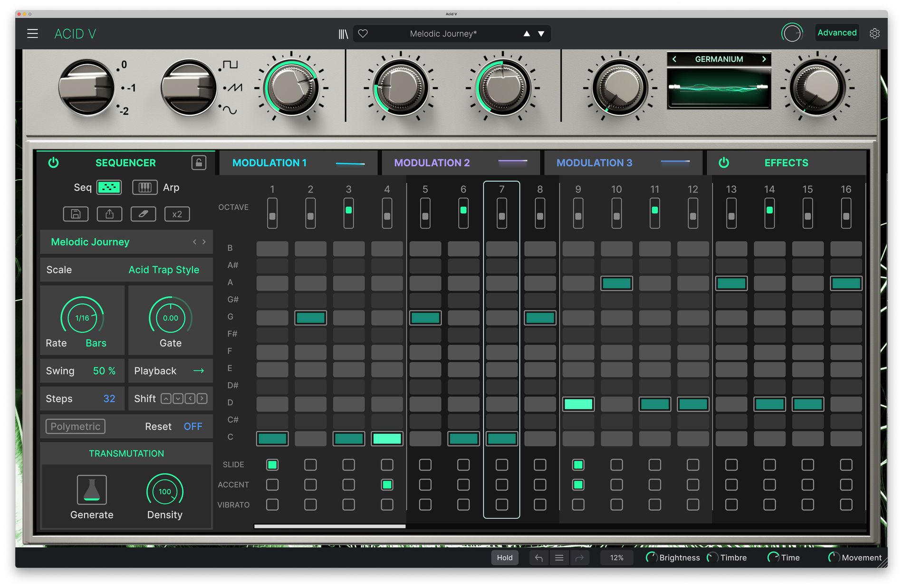This screenshot has height=588, width=903.
Task: Click the heart icon to favorite the preset
Action: point(364,33)
